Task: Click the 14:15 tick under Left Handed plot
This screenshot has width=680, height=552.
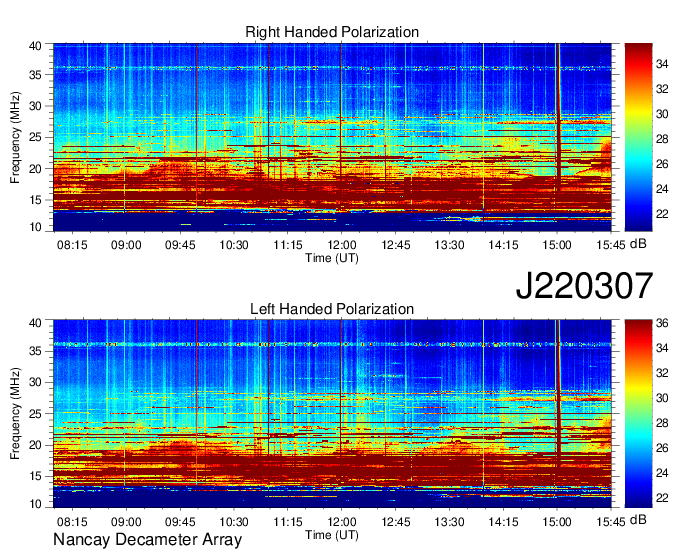Action: click(x=503, y=522)
